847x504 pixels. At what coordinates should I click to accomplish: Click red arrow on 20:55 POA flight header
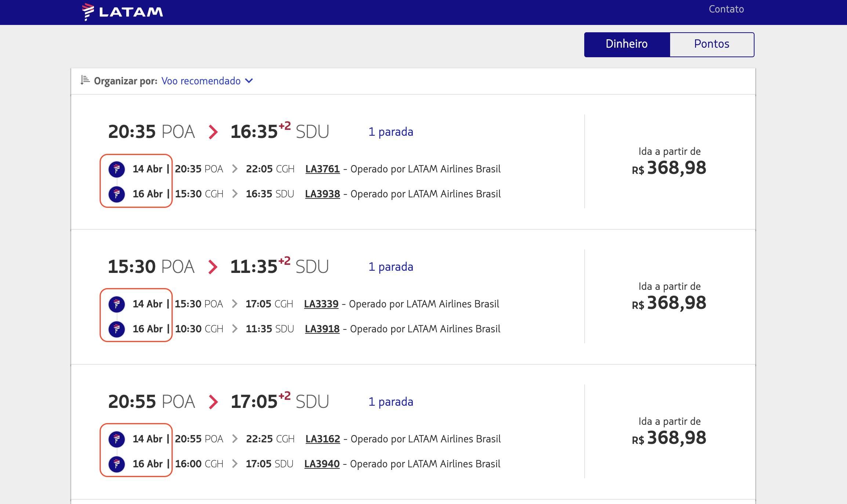(213, 402)
